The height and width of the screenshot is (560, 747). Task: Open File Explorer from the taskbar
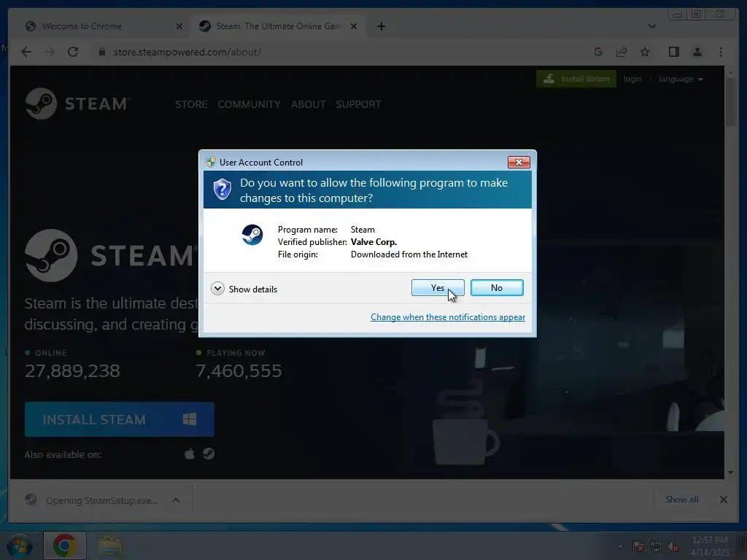(x=110, y=545)
